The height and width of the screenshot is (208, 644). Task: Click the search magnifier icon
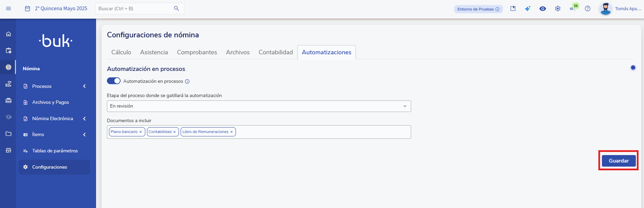(x=176, y=8)
